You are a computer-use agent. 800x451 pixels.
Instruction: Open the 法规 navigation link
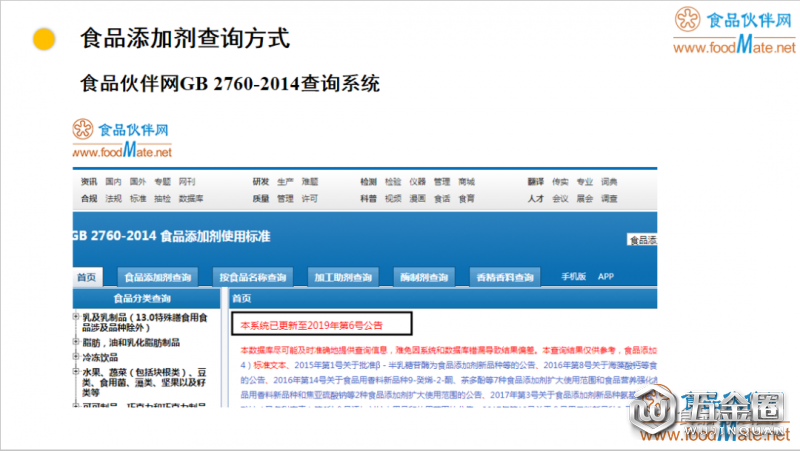tap(113, 198)
